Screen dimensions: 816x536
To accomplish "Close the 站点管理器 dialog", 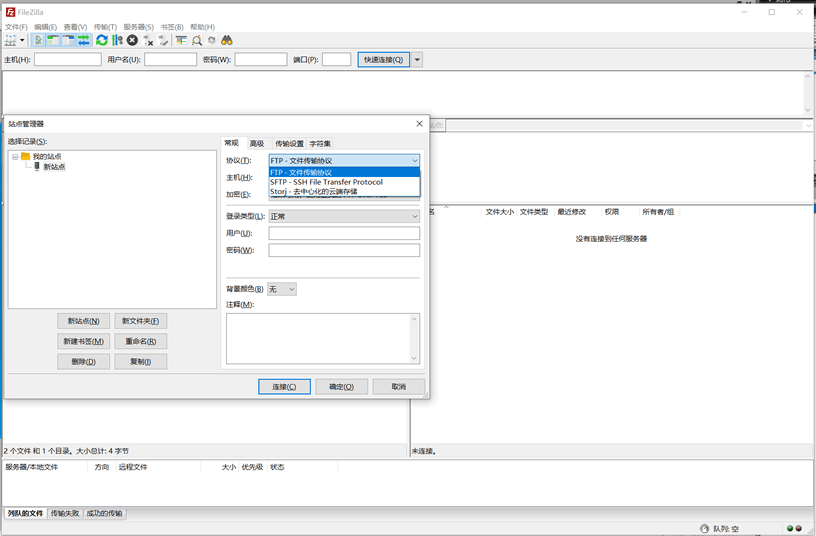I will tap(419, 124).
